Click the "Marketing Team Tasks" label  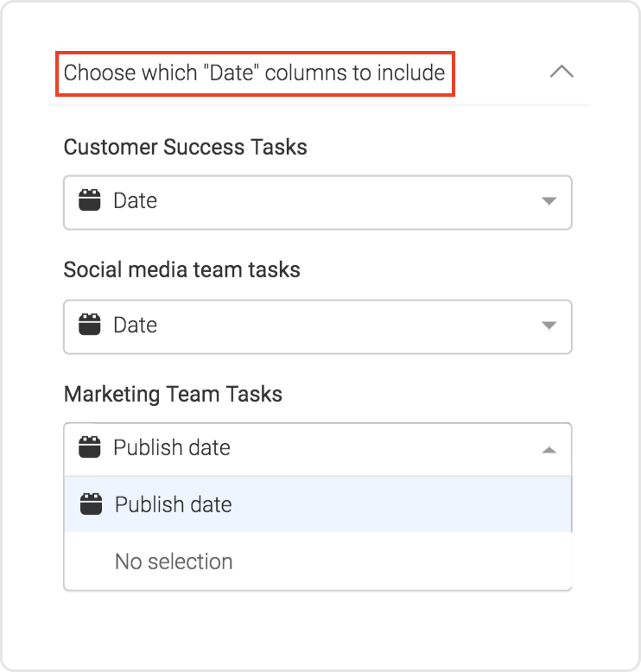coord(173,395)
